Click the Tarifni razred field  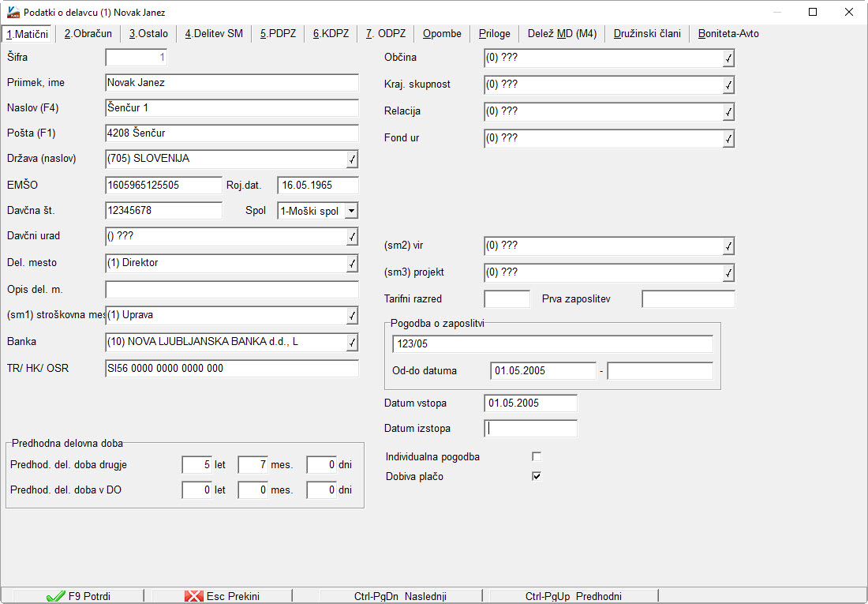[x=507, y=299]
